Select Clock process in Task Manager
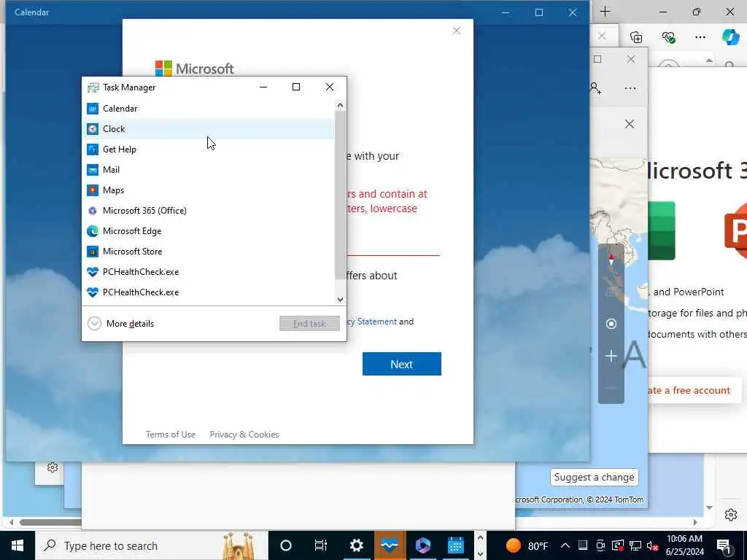This screenshot has width=747, height=560. point(209,129)
